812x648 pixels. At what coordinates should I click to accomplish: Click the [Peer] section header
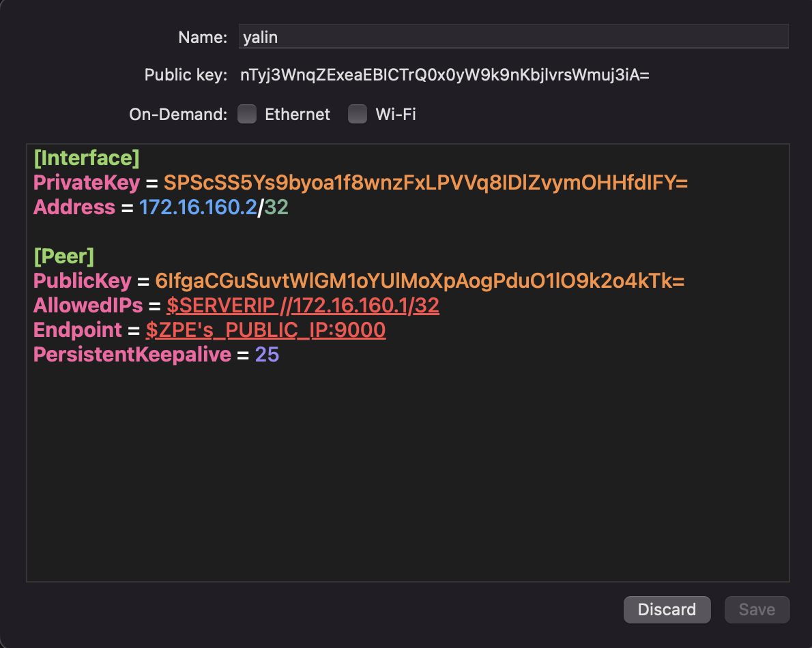click(63, 256)
